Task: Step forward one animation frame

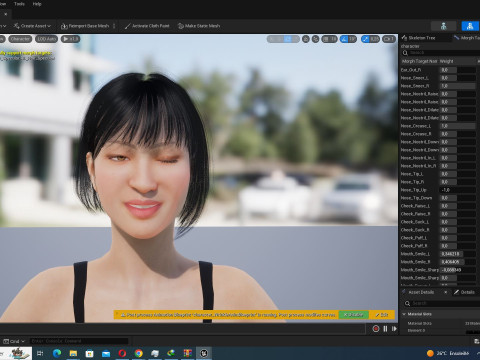Action: tap(394, 329)
